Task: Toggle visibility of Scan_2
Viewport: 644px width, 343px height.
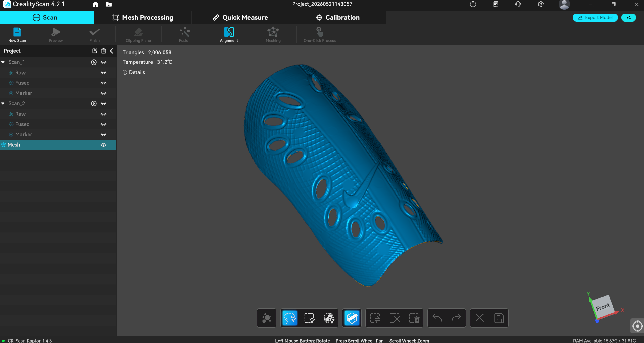Action: [x=103, y=104]
